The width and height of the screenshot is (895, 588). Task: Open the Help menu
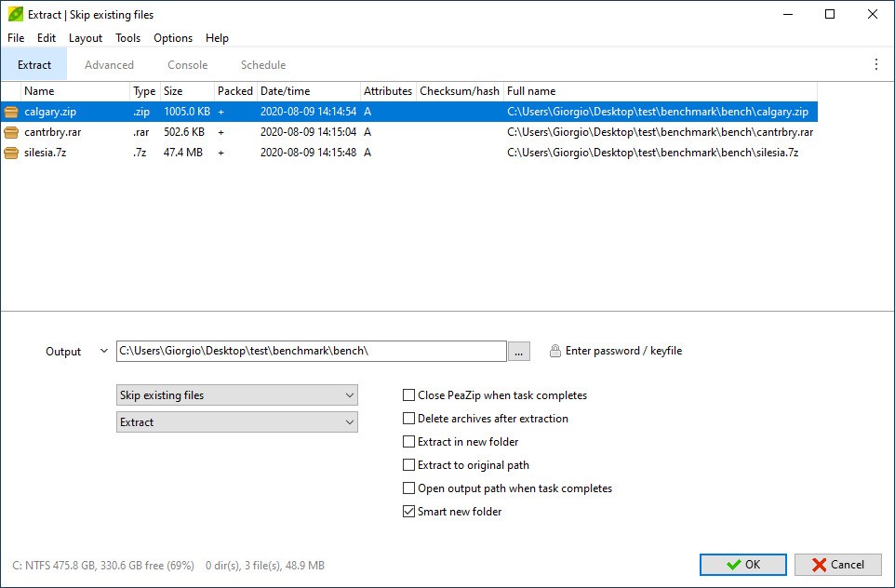217,37
